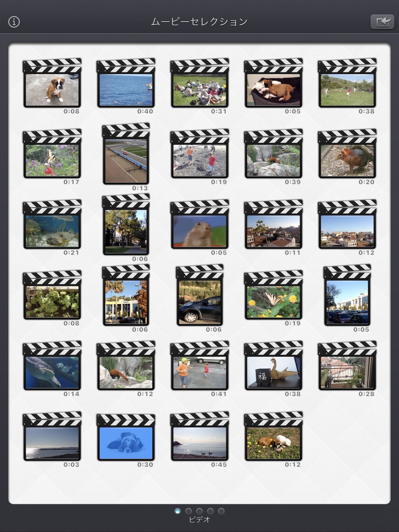Select the swans on water clip 0:45
The height and width of the screenshot is (532, 399).
coord(200,436)
